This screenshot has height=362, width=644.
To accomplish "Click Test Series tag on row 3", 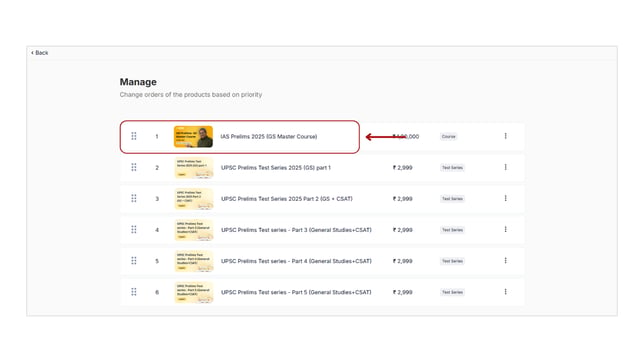I will (452, 199).
